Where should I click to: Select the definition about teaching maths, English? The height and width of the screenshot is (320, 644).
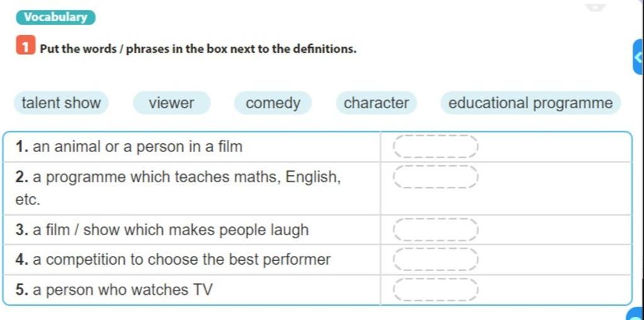[x=178, y=188]
